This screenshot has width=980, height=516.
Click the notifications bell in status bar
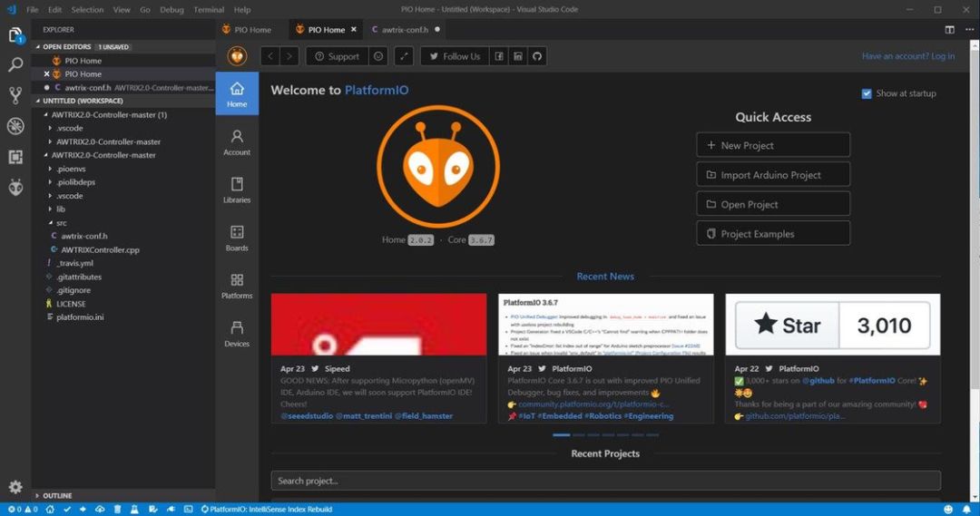click(966, 509)
